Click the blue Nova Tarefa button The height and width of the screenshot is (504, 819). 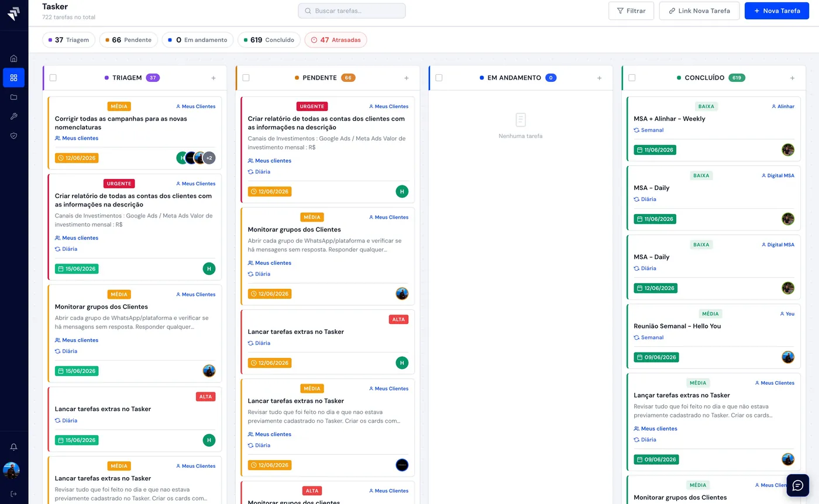point(777,11)
